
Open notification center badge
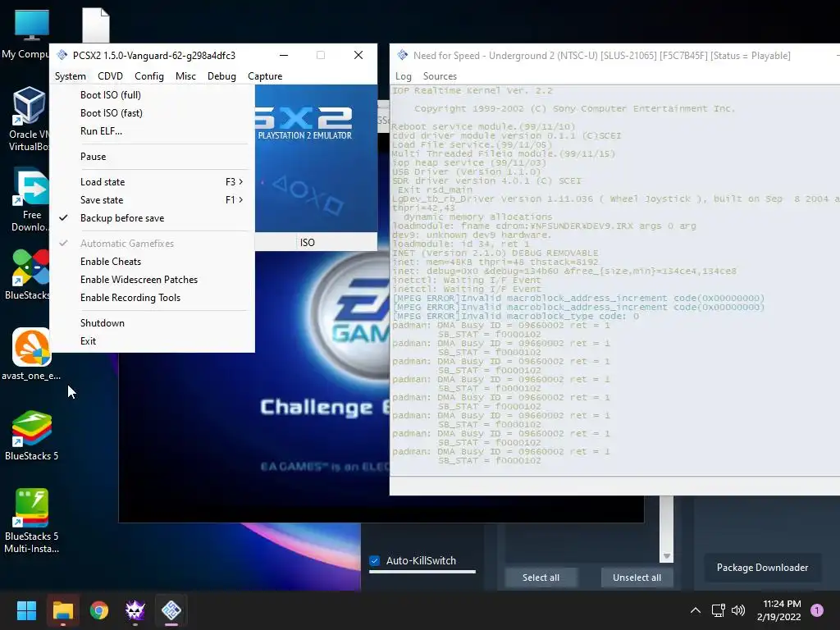click(x=817, y=610)
